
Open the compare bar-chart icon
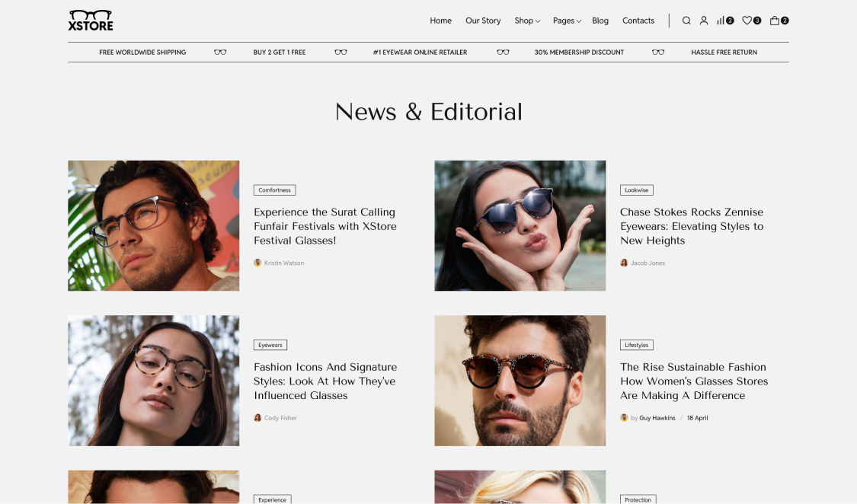[721, 21]
